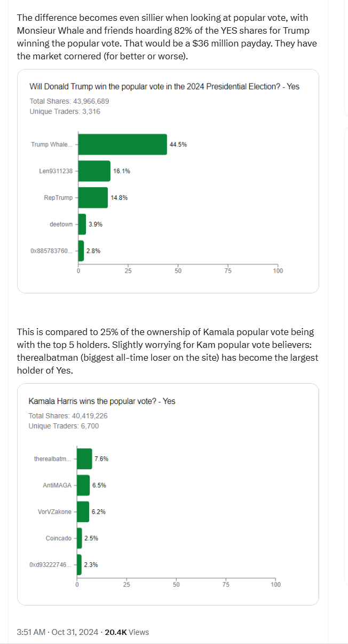Click the Len9311238 bar in chart

(x=94, y=171)
